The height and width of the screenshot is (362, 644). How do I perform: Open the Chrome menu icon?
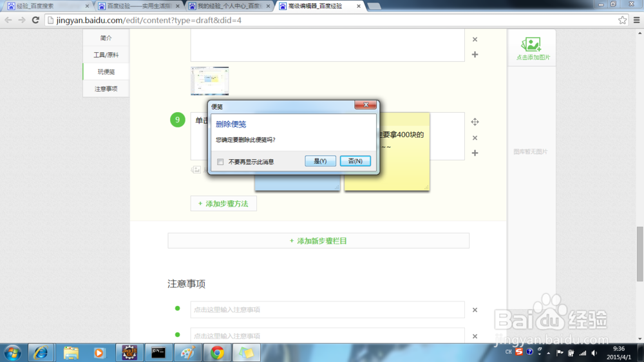[x=637, y=20]
